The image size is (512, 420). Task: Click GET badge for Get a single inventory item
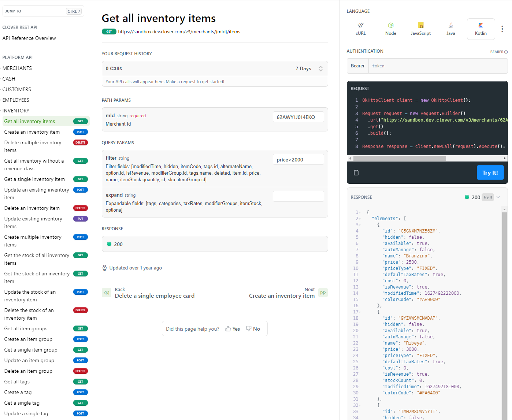81,179
